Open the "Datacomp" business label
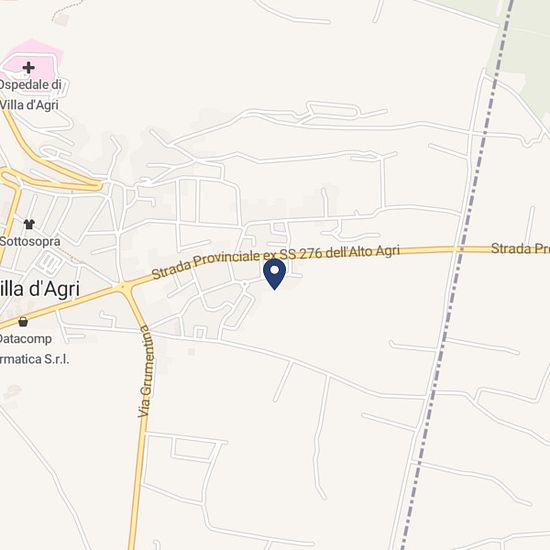This screenshot has height=550, width=550. click(x=26, y=339)
